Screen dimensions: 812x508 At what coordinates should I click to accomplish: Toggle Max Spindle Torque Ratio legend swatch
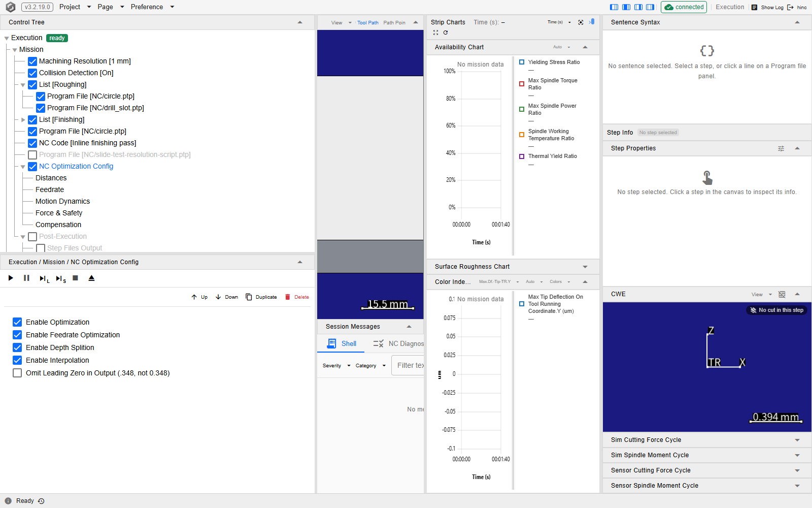coord(522,84)
